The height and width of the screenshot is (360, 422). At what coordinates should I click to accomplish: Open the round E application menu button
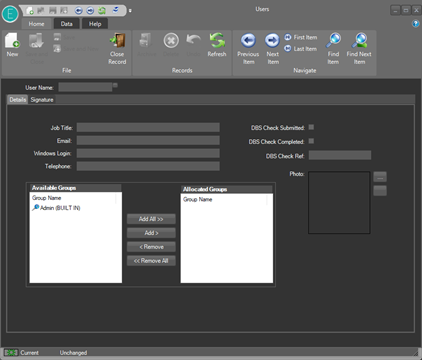10,14
